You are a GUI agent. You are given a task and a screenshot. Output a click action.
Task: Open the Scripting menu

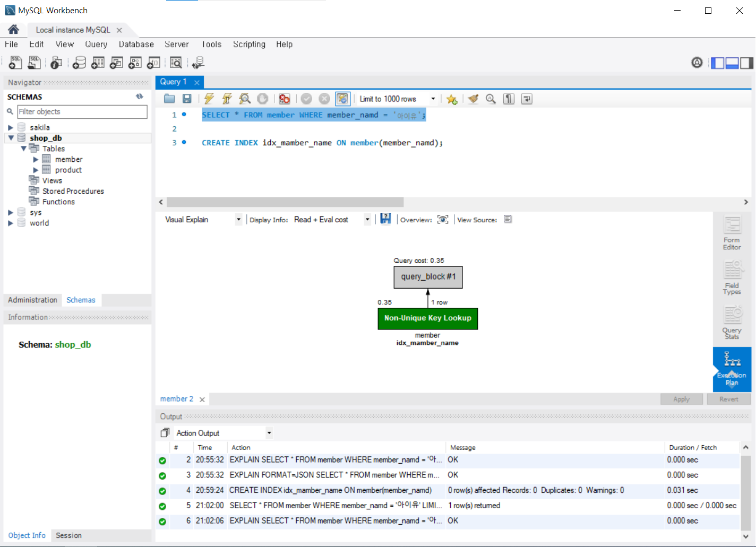[249, 45]
